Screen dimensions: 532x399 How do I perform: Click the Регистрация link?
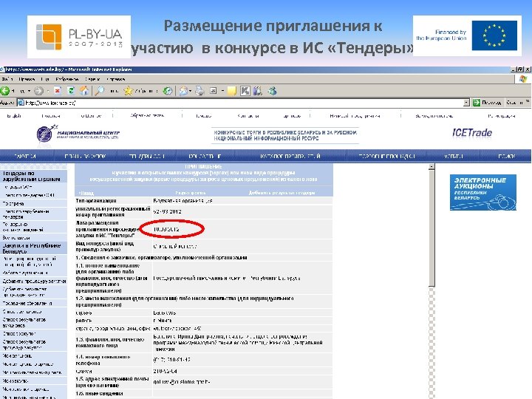pyautogui.click(x=502, y=116)
